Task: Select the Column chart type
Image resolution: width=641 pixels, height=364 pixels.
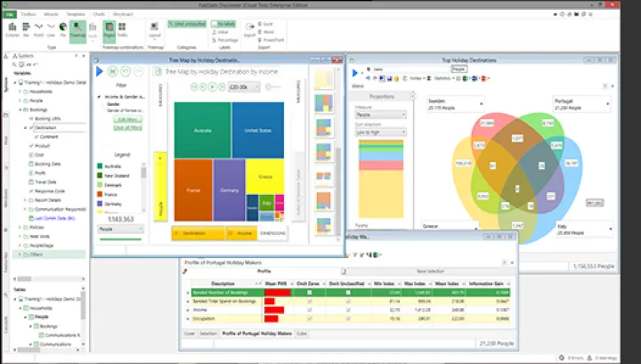Action: [12, 28]
